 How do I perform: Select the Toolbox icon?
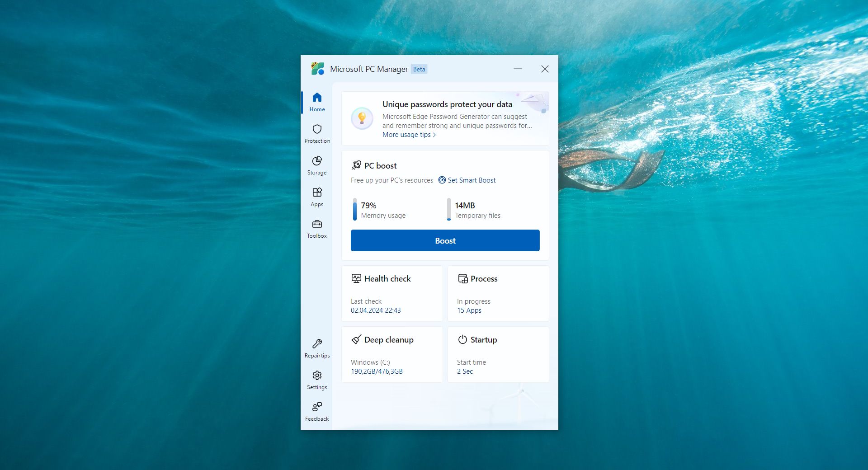(317, 228)
